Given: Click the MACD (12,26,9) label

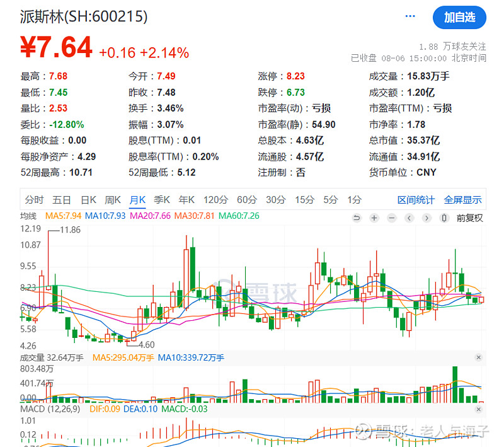Looking at the screenshot, I should [x=50, y=409].
